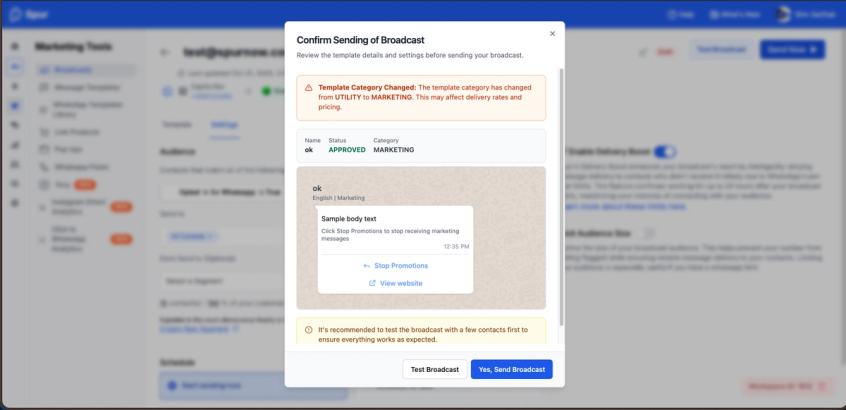This screenshot has height=410, width=846.
Task: Close the Confirm Sending of Broadcast dialog
Action: [552, 33]
